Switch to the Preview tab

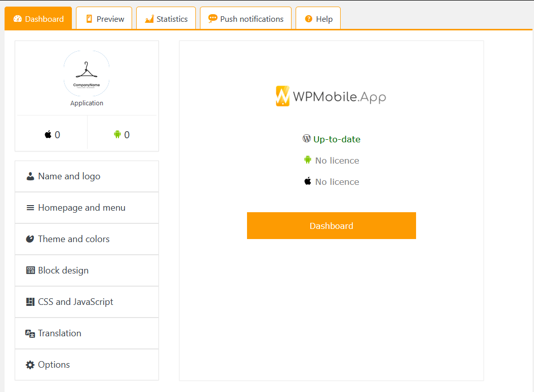pyautogui.click(x=104, y=19)
